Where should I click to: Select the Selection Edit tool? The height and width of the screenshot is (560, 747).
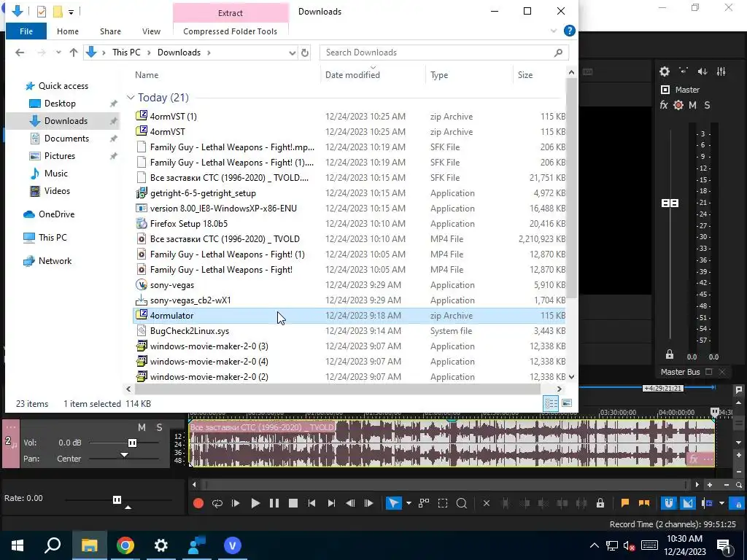pos(443,503)
